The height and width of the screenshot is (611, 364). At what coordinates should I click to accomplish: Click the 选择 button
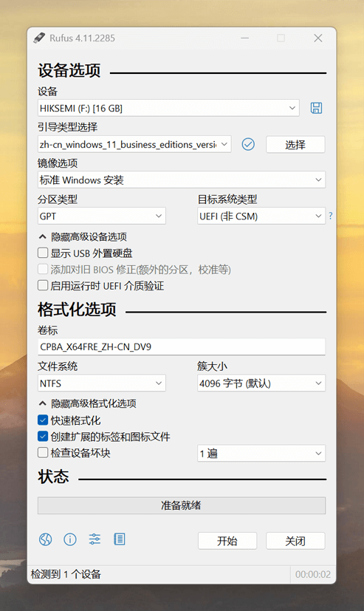pos(295,145)
